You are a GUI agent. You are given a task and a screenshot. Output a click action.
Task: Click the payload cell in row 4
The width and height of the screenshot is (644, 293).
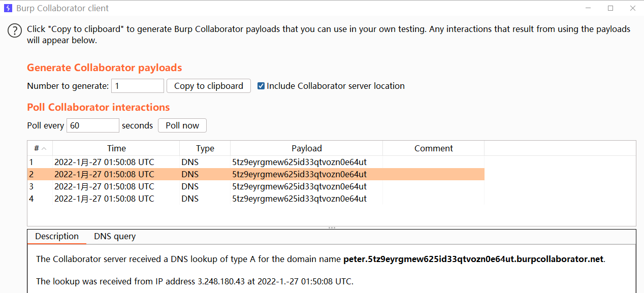point(307,199)
